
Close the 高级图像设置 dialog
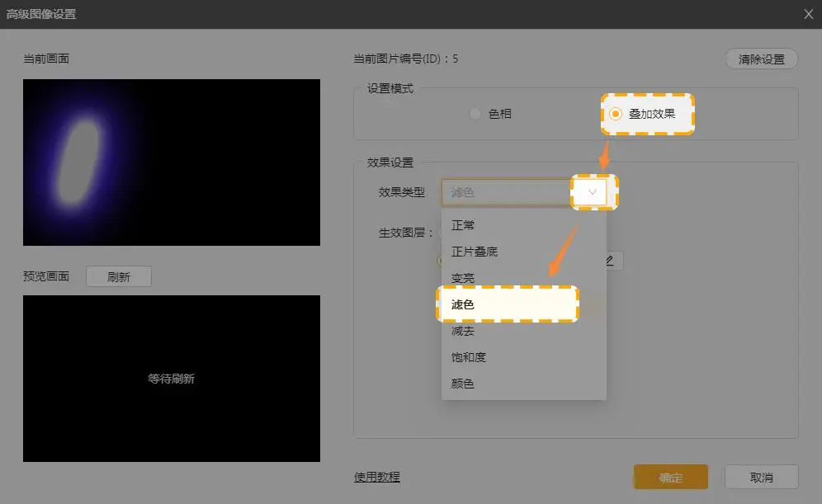point(809,14)
